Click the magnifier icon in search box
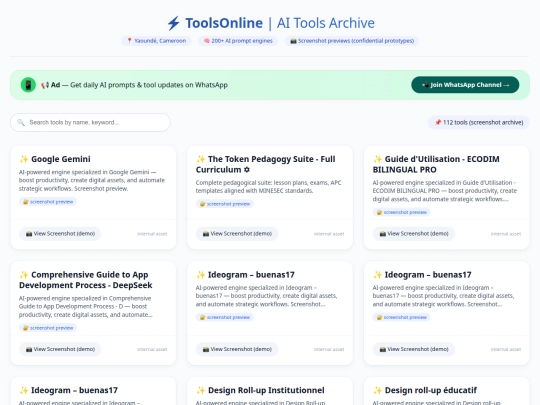Image resolution: width=540 pixels, height=405 pixels. tap(21, 123)
